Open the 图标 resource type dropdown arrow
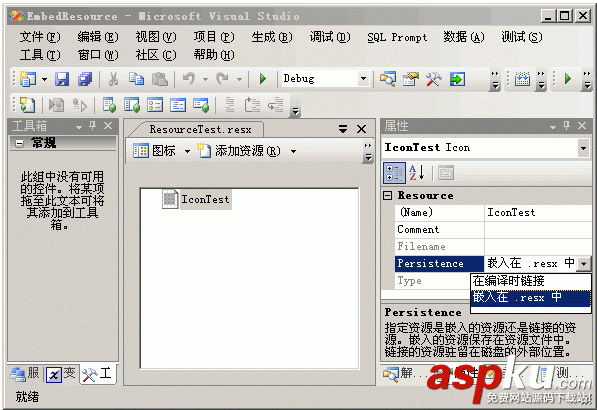The height and width of the screenshot is (410, 597). pos(187,152)
